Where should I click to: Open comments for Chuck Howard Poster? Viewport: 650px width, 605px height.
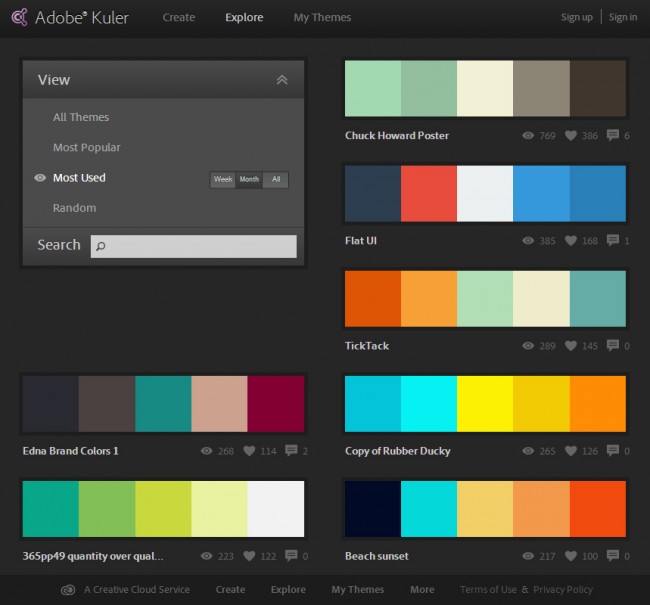(613, 135)
